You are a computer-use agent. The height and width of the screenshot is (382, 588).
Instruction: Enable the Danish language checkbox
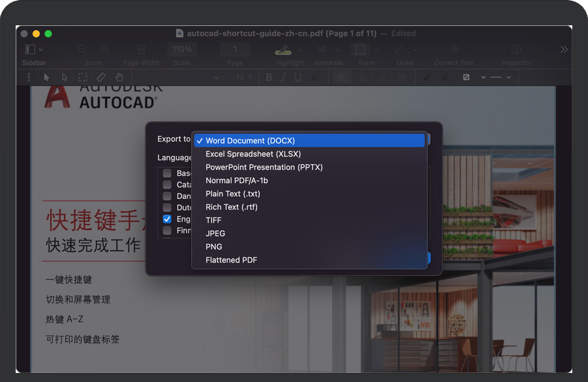[167, 196]
